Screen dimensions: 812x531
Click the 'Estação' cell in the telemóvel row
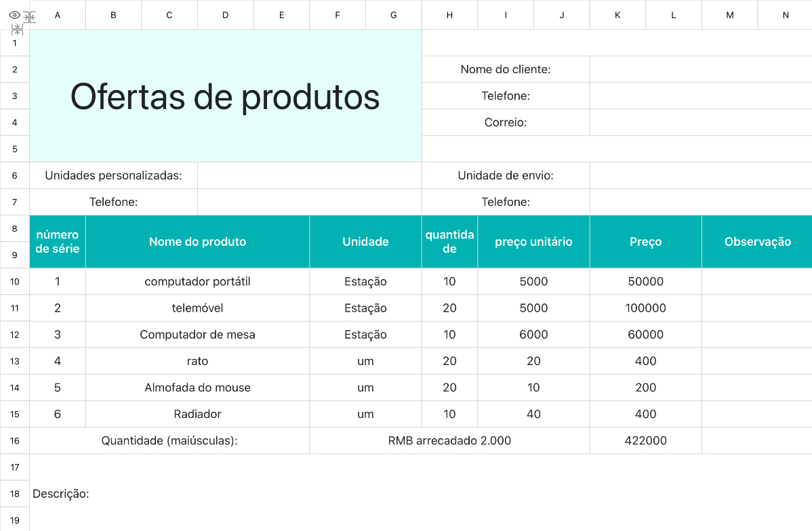pyautogui.click(x=365, y=308)
